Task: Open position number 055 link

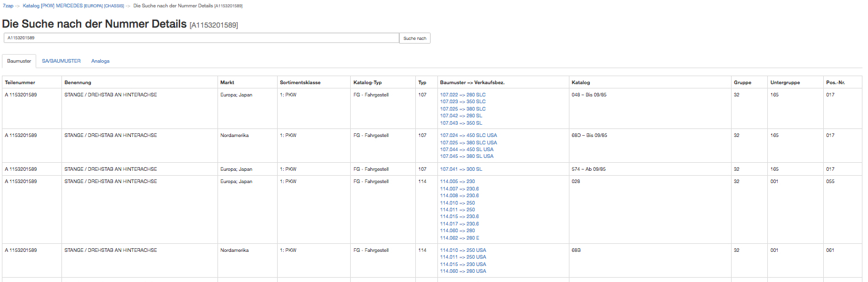Action: (830, 182)
